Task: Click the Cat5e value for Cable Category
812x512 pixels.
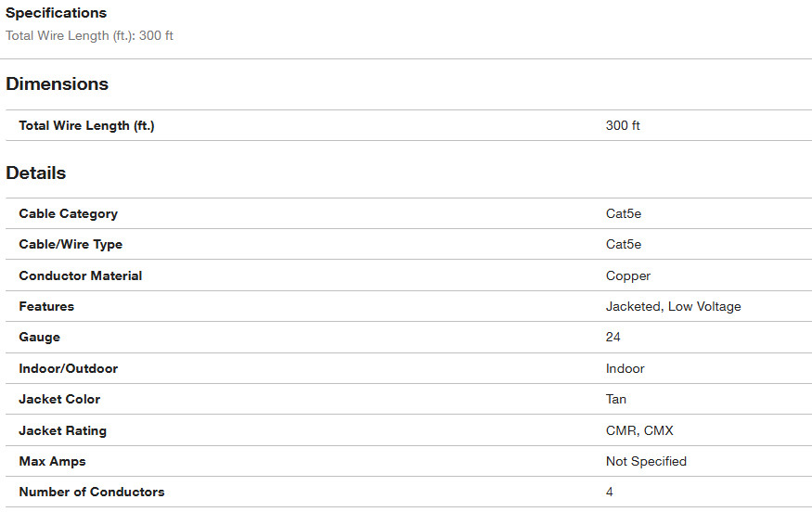Action: click(624, 214)
